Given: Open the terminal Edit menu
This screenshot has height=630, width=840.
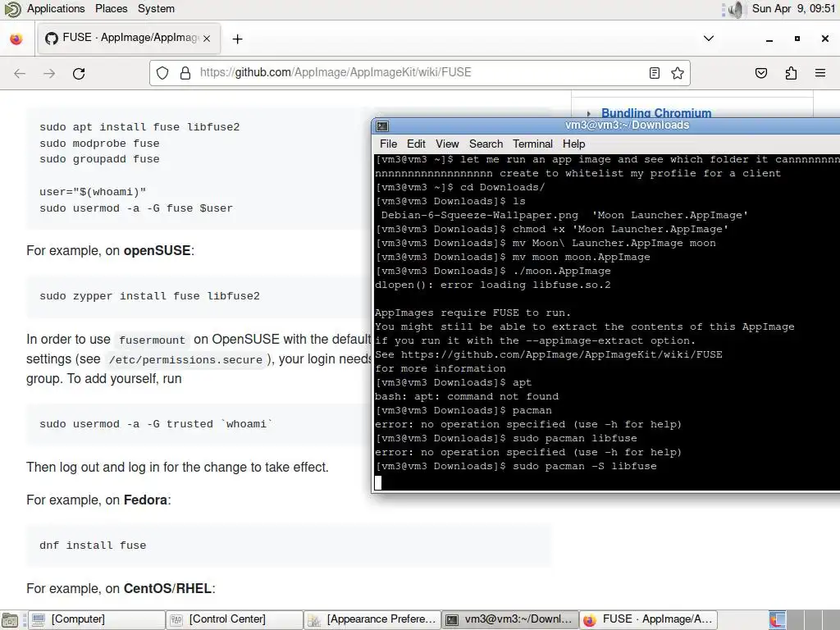Looking at the screenshot, I should [x=416, y=144].
